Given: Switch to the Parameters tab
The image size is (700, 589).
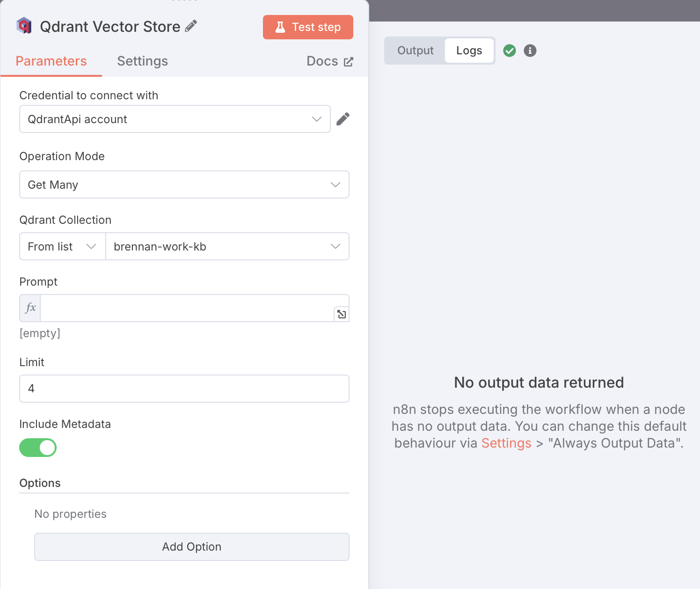Looking at the screenshot, I should click(x=51, y=61).
